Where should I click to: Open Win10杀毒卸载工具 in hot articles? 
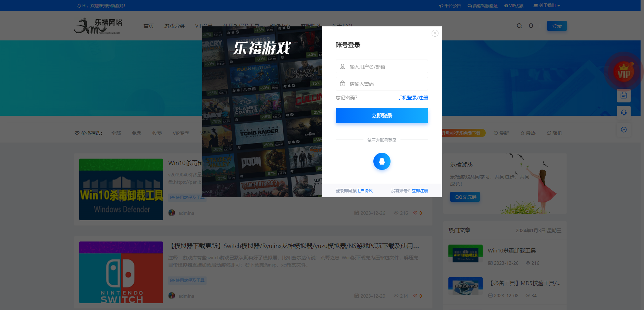(x=512, y=251)
